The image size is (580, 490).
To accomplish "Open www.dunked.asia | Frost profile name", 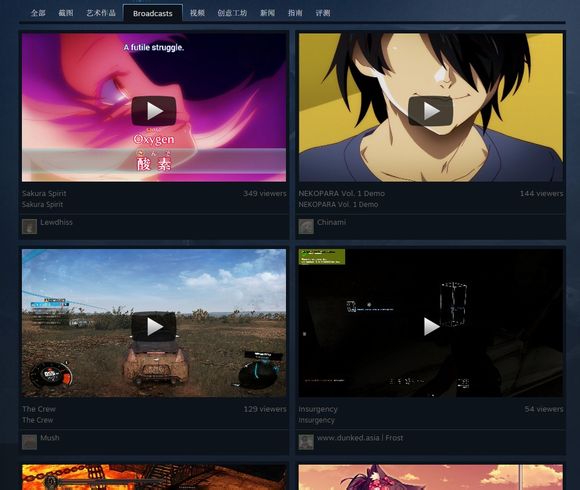I will click(x=360, y=438).
